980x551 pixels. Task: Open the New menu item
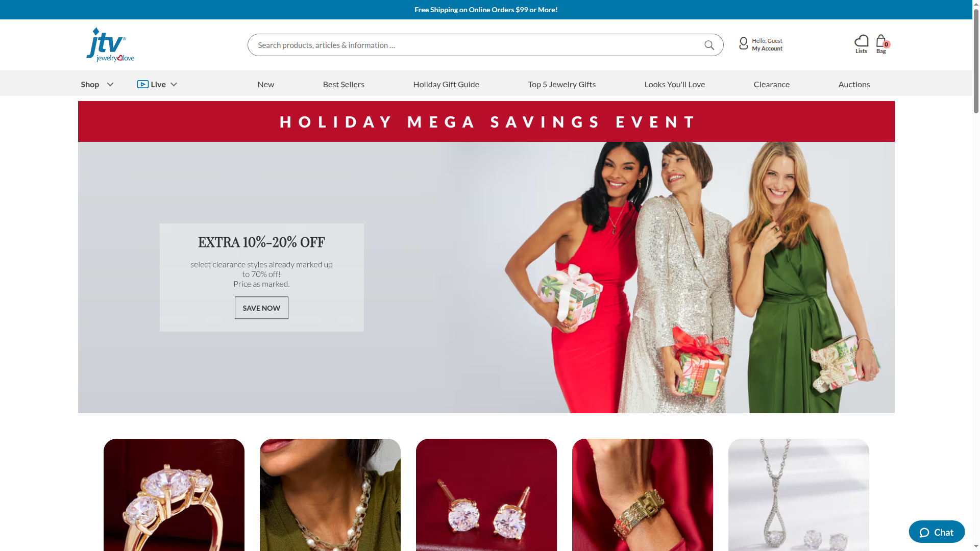point(265,84)
